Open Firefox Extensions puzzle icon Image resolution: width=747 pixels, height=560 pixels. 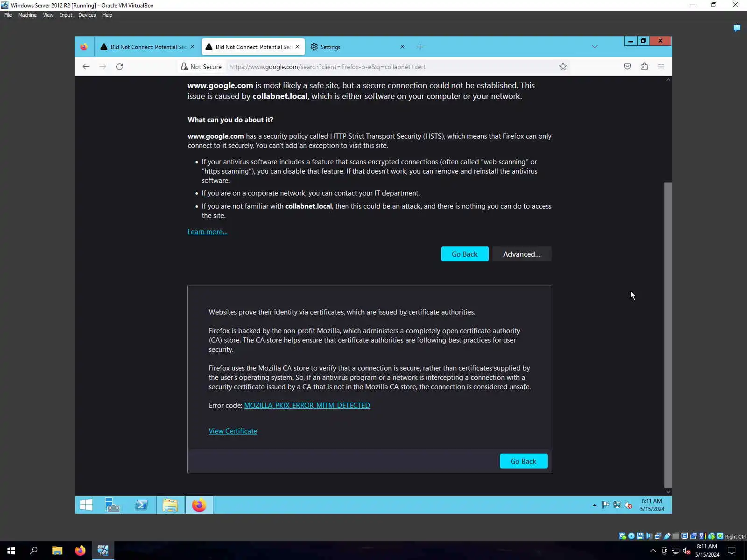click(x=644, y=67)
